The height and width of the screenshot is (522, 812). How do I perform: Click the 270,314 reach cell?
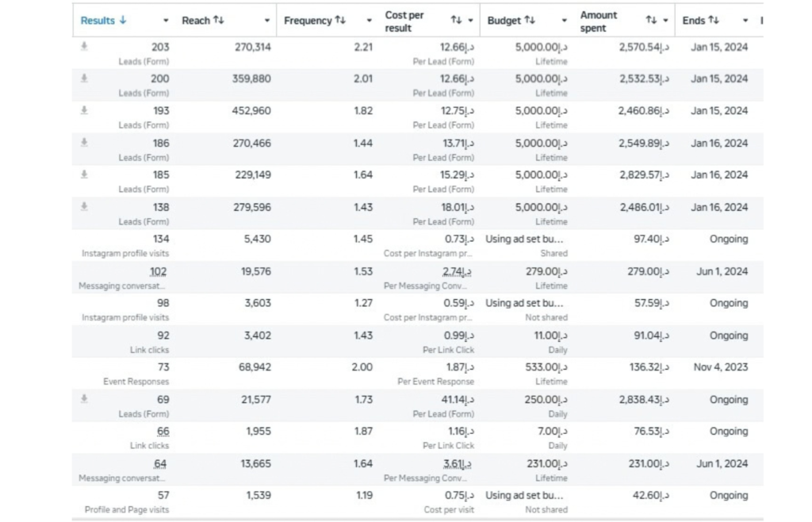click(252, 47)
